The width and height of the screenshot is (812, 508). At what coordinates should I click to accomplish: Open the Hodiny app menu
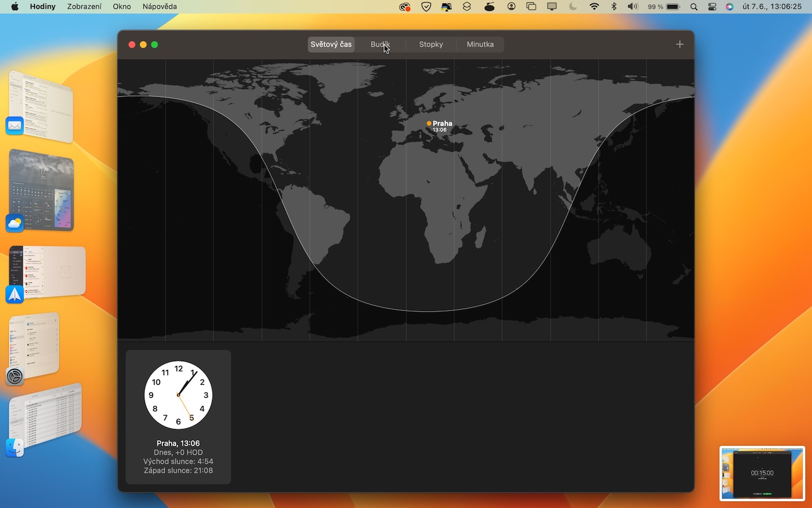[43, 7]
